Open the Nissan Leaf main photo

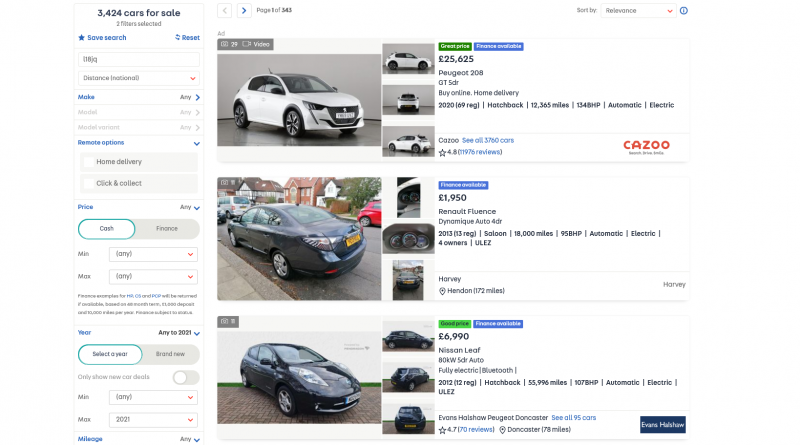[x=299, y=378]
